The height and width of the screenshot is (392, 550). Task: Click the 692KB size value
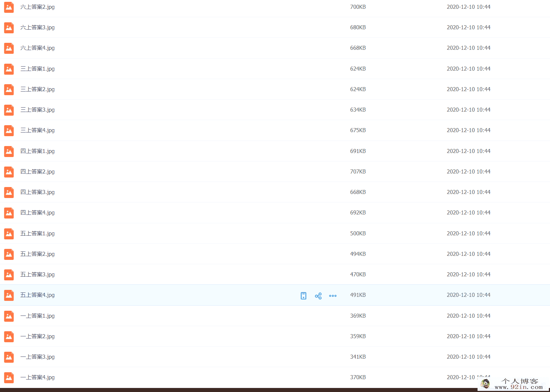358,213
